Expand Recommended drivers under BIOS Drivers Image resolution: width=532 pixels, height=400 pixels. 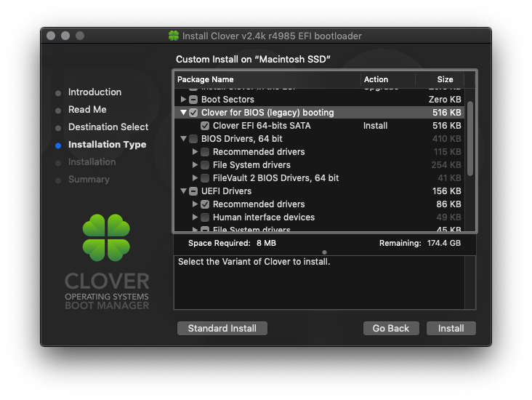tap(195, 151)
